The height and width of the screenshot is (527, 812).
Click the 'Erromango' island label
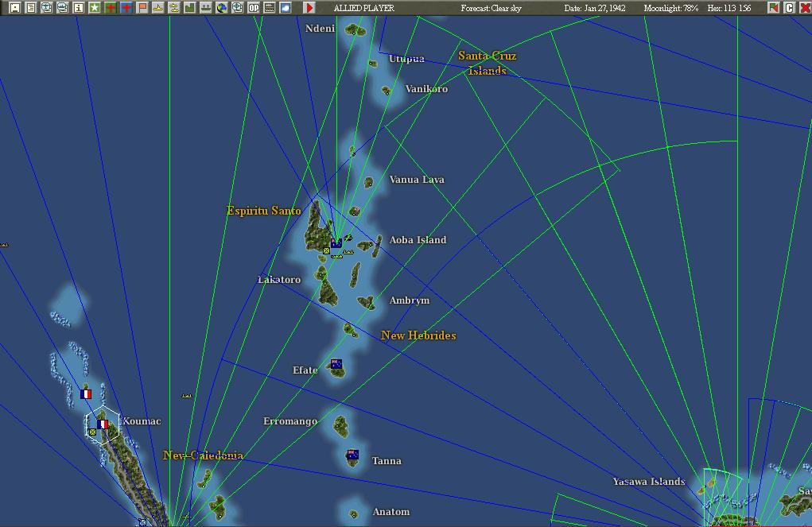[x=290, y=421]
